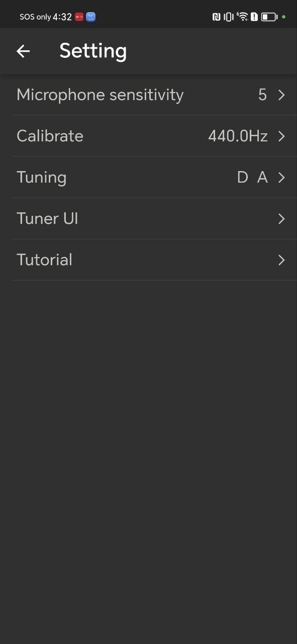Expand the Calibrate chevron arrow
The image size is (297, 644).
tap(281, 136)
